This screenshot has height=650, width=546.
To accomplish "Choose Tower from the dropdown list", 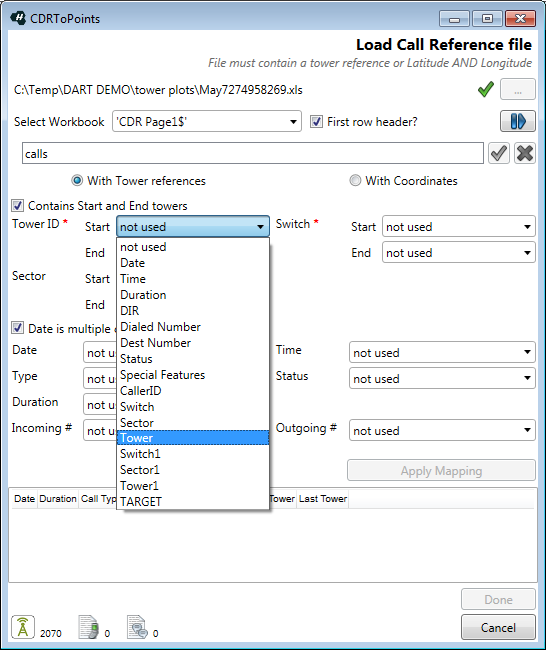I will (x=193, y=438).
